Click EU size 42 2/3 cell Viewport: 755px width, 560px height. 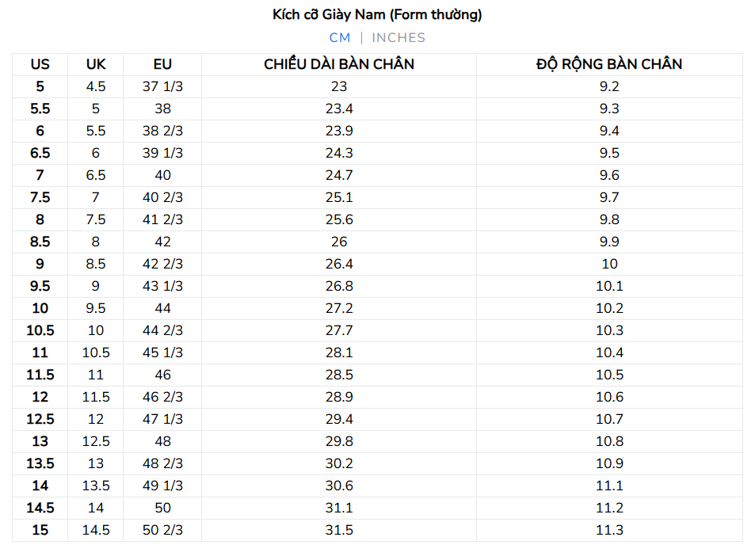coord(162,264)
